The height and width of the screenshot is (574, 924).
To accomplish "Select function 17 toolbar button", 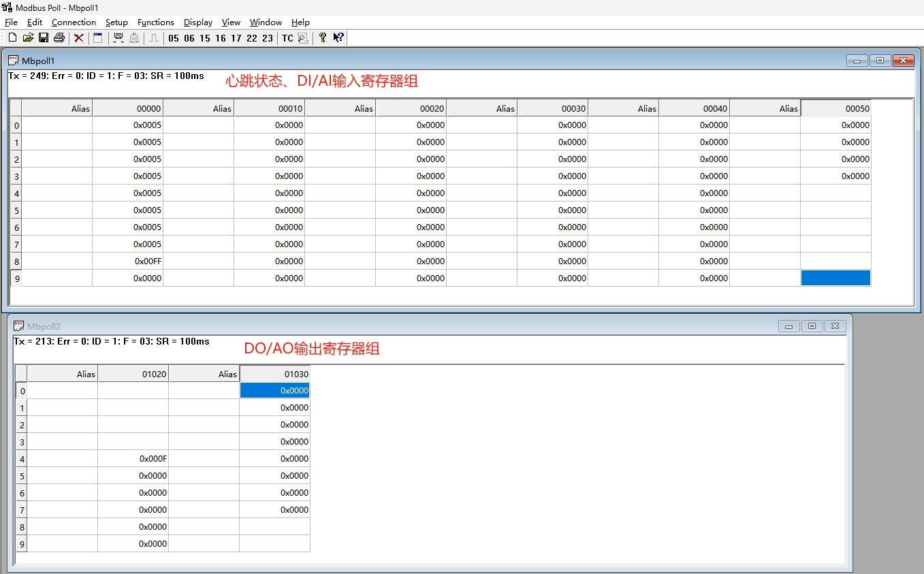I will tap(236, 38).
